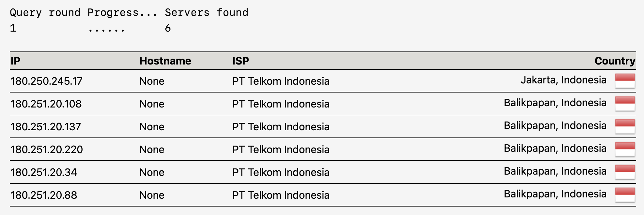Select IP address 180.251.20.108

(x=46, y=104)
